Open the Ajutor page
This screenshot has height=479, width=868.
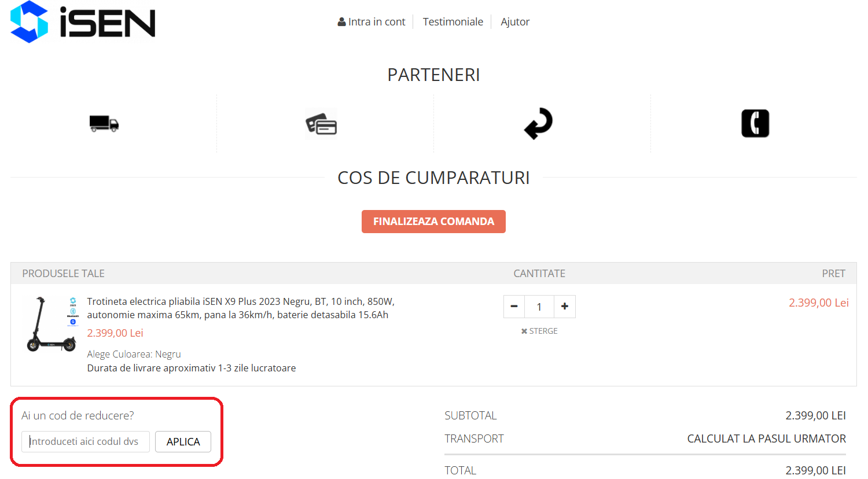click(514, 21)
